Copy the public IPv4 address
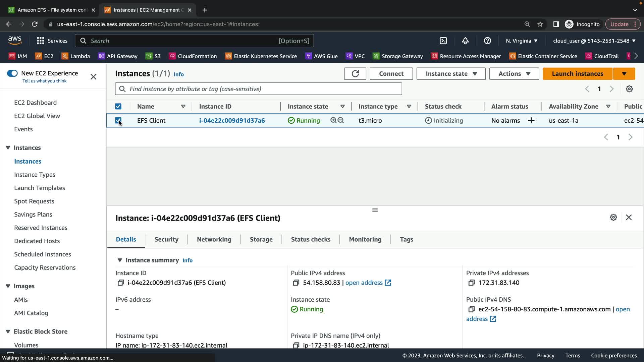This screenshot has height=362, width=644. tap(296, 283)
